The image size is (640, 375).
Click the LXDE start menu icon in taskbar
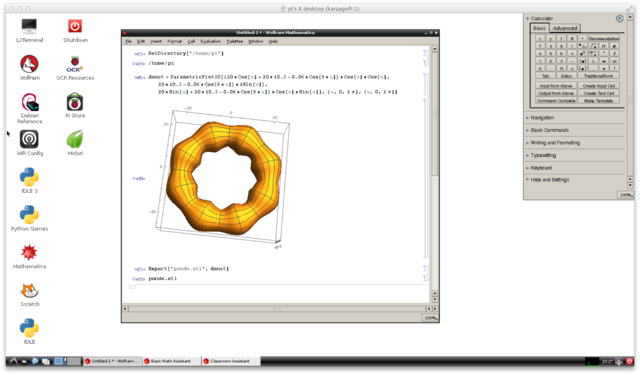point(12,361)
